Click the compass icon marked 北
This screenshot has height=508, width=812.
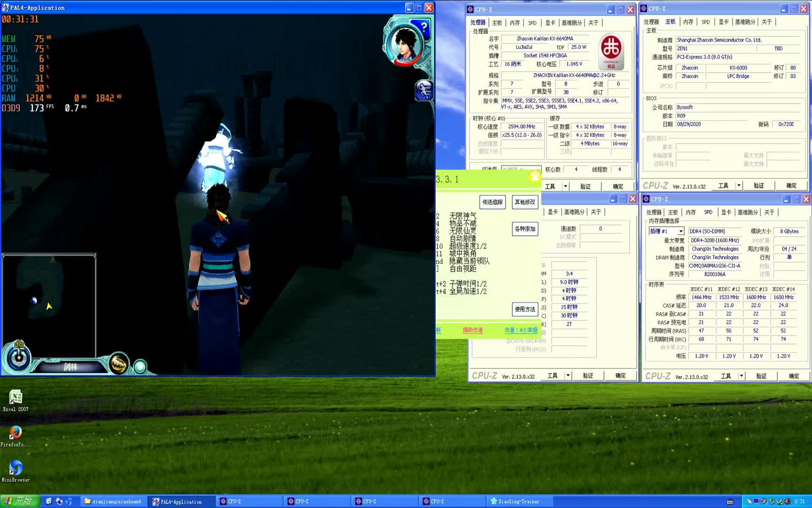pyautogui.click(x=19, y=357)
